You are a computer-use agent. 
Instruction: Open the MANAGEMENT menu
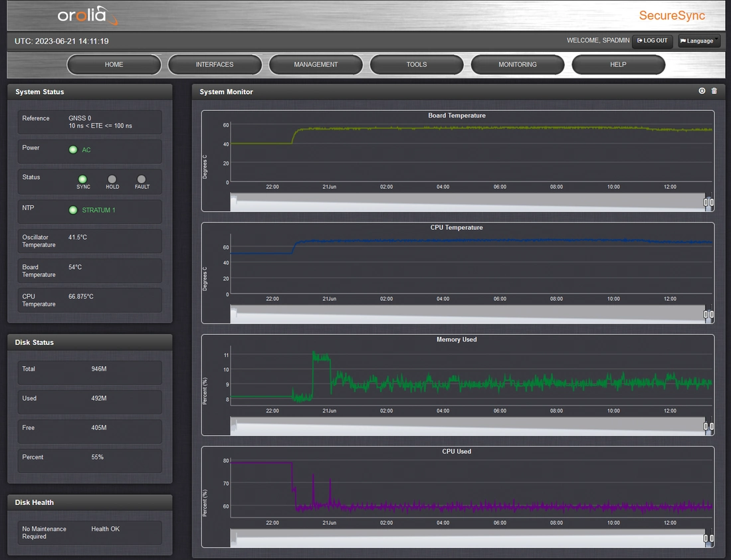click(x=316, y=64)
